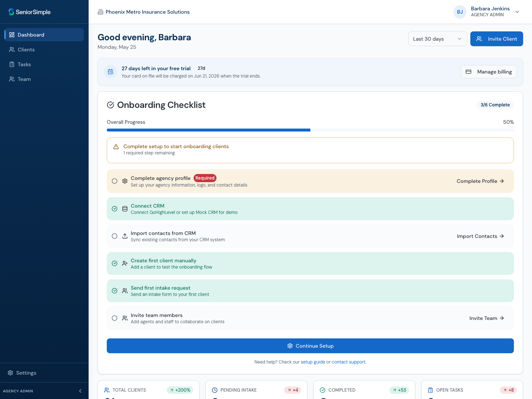Toggle the Invite team members circle
The width and height of the screenshot is (532, 399).
(x=115, y=318)
